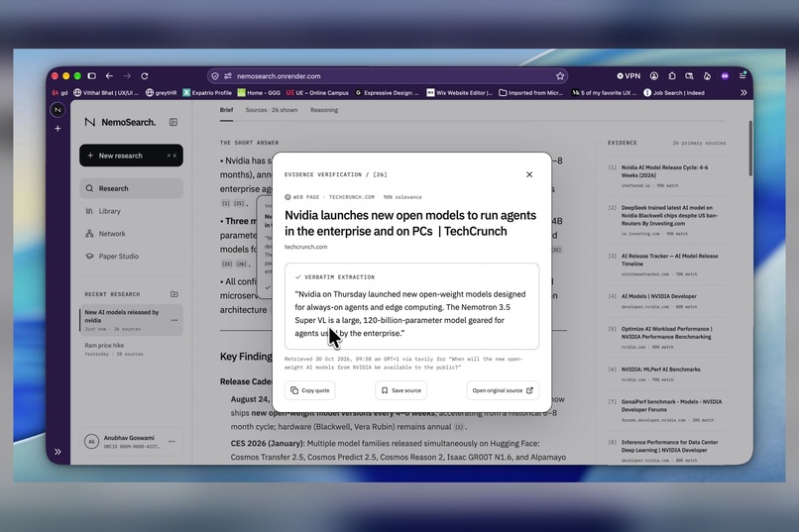The image size is (799, 532).
Task: Click N workspace icon in vertical tab strip
Action: pos(57,109)
